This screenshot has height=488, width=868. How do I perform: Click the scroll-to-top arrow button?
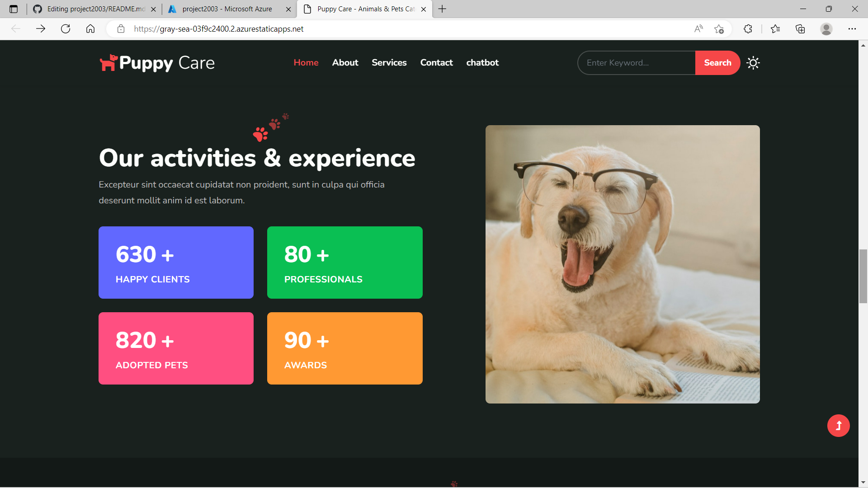[838, 425]
